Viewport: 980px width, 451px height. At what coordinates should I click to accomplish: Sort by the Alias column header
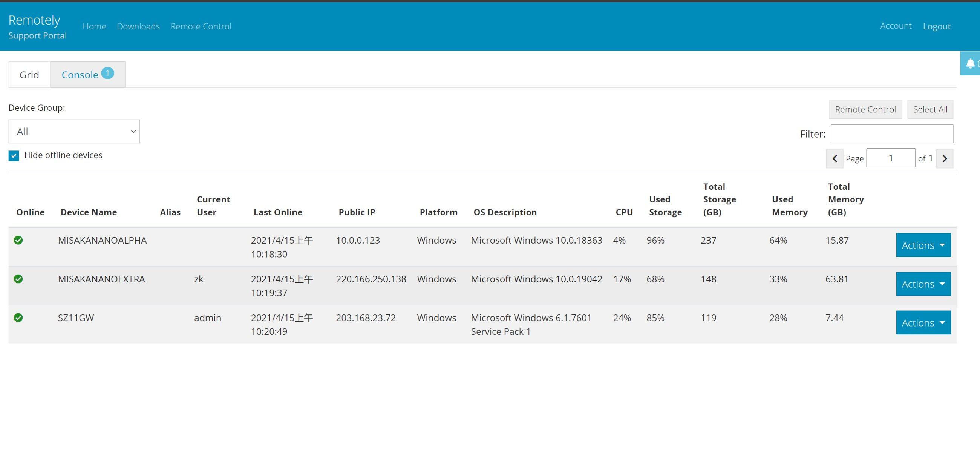point(170,212)
